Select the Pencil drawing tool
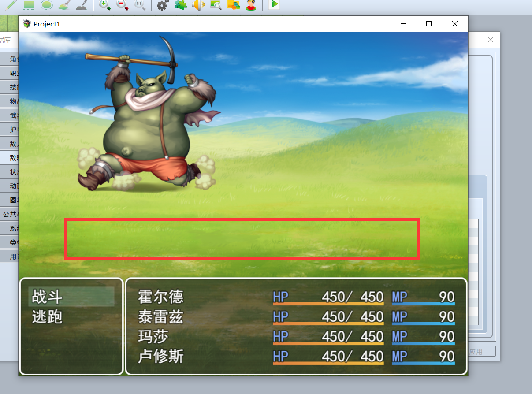Screen dimensions: 532x394 click(12, 5)
